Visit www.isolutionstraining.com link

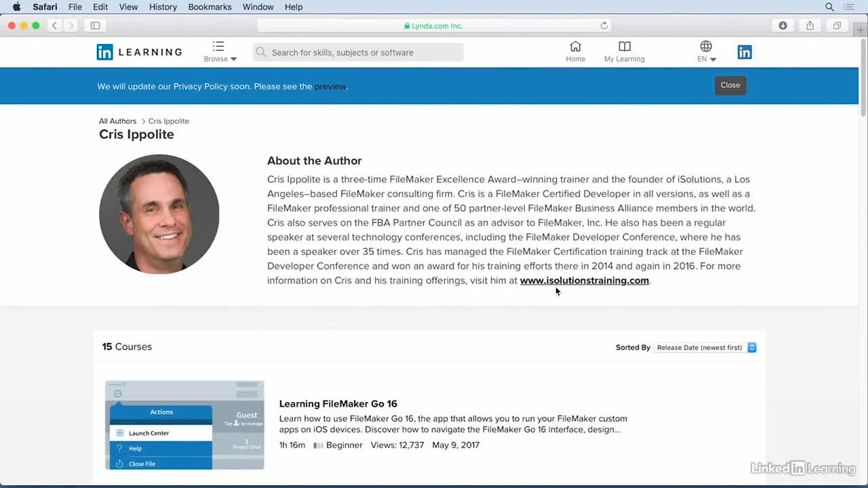[585, 281]
